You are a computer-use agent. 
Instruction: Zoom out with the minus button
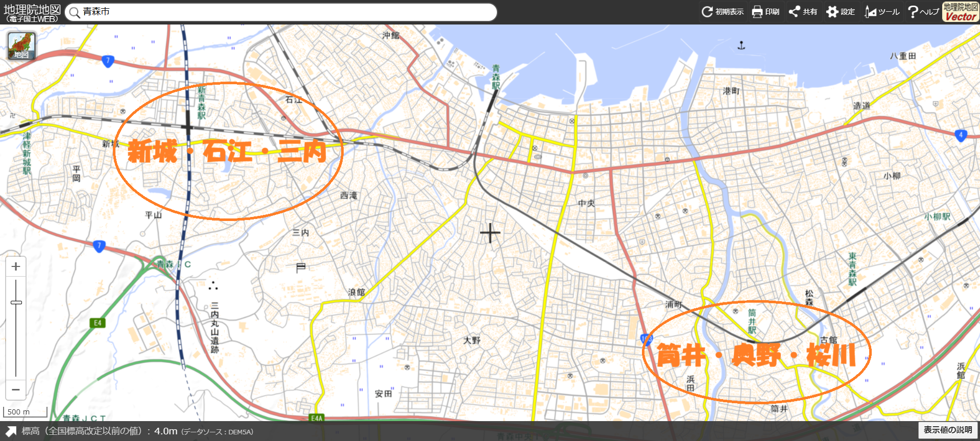(x=16, y=389)
